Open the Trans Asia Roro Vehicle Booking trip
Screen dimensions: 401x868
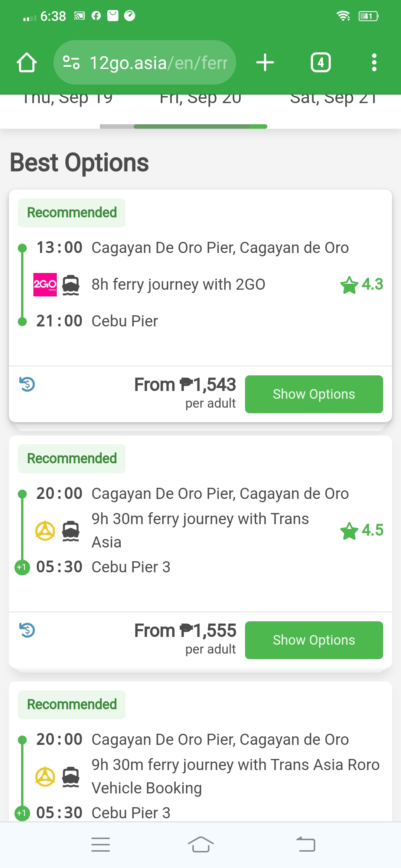[235, 776]
